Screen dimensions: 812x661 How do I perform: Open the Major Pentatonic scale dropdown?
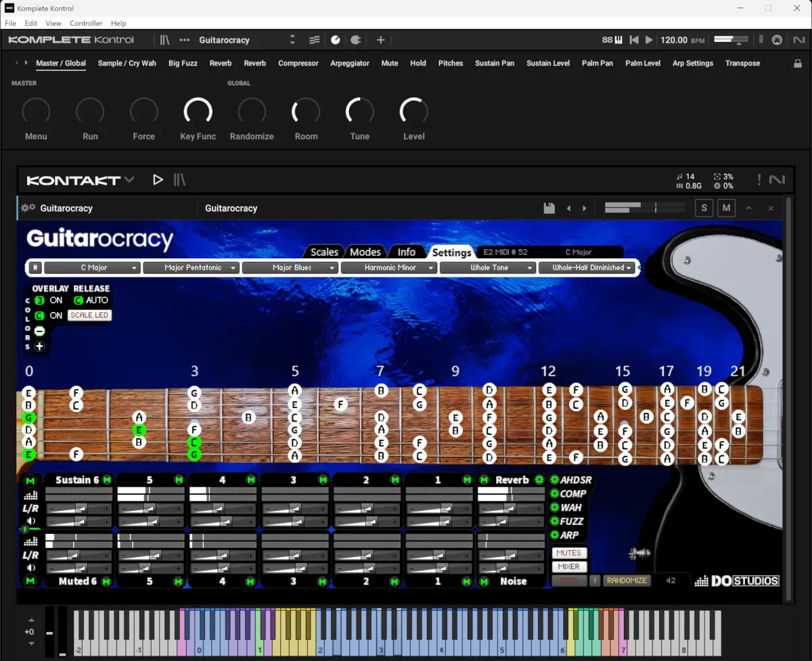(191, 268)
